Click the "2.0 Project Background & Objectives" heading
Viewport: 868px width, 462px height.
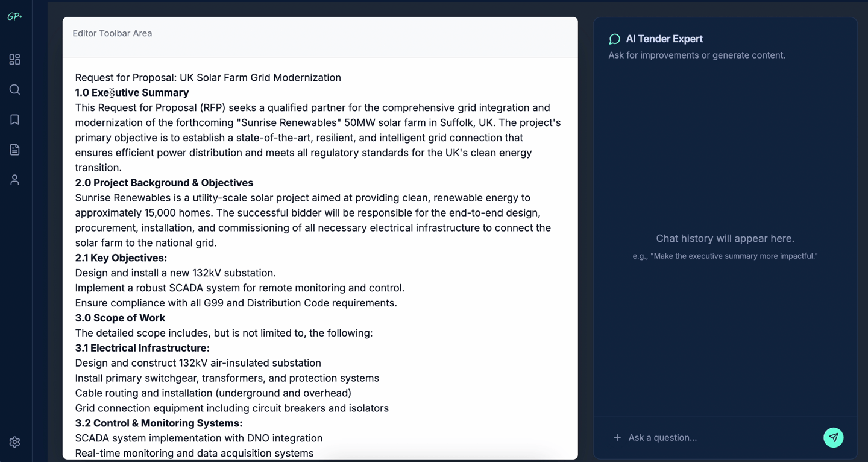[164, 183]
